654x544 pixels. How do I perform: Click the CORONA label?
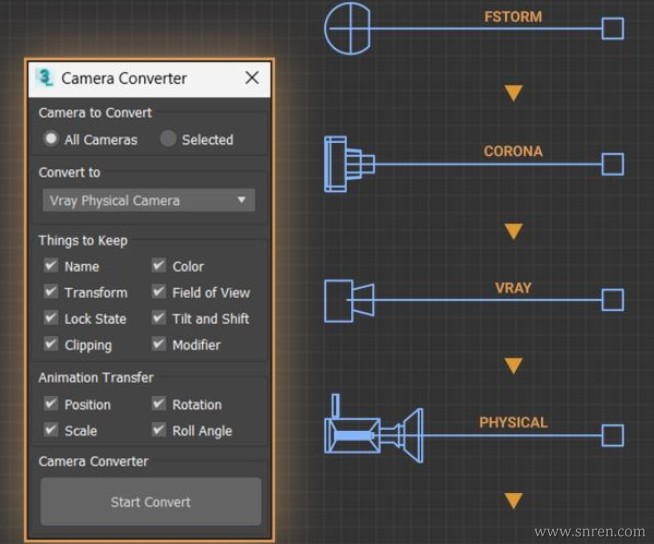(513, 151)
